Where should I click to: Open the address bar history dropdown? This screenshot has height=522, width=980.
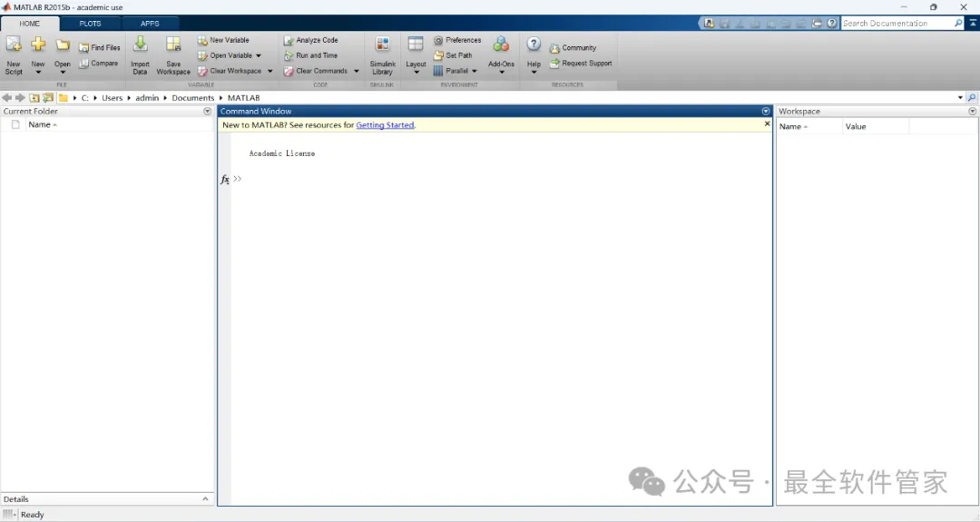coord(960,97)
